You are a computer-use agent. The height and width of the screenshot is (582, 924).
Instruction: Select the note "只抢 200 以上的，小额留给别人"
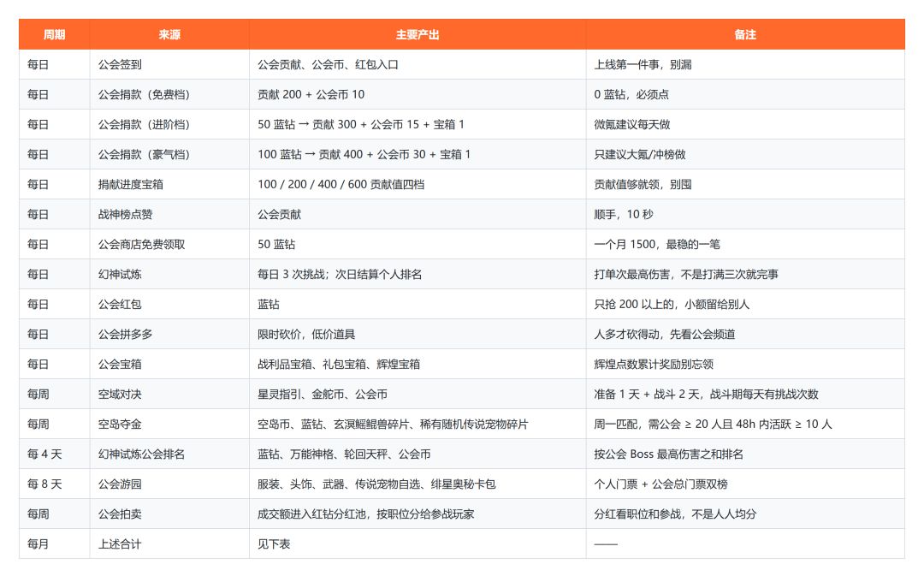point(745,305)
